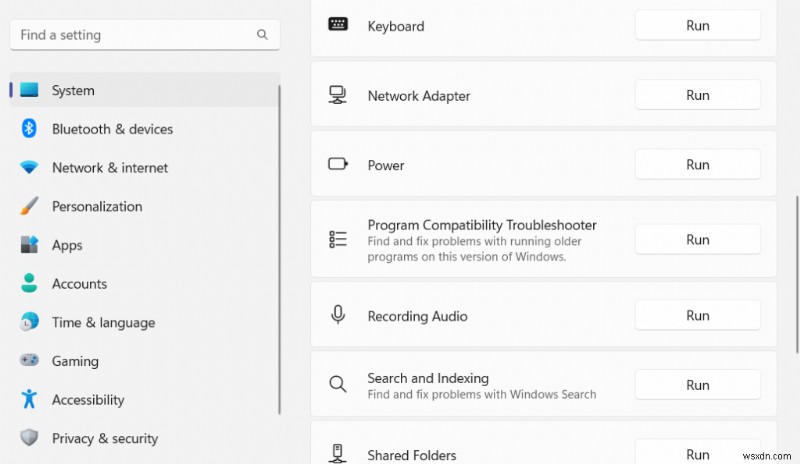Open Accounts settings
This screenshot has width=800, height=464.
point(145,283)
